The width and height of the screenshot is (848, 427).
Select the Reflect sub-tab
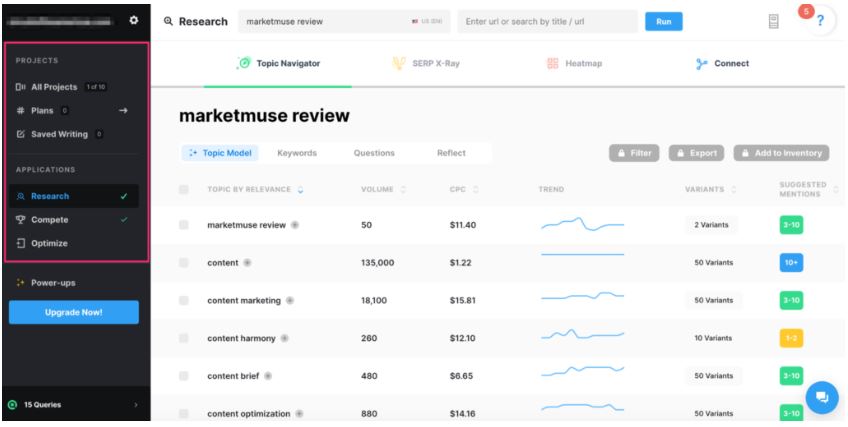coord(451,153)
